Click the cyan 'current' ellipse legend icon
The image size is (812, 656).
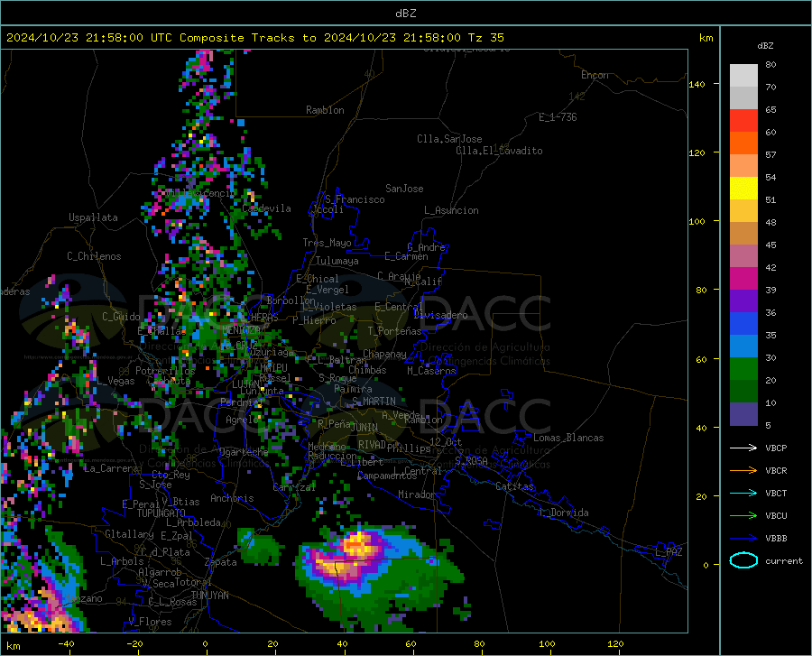[x=743, y=560]
